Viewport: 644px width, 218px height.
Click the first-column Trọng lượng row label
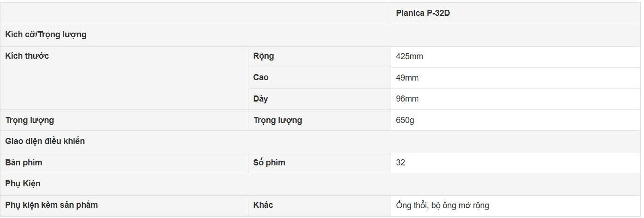coord(29,120)
